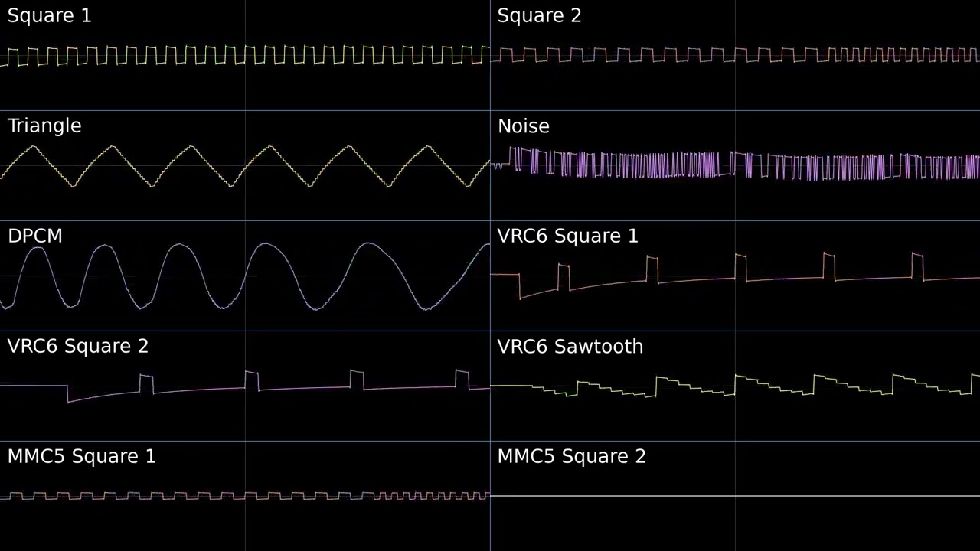Click the VRC6 Square 2 waveform
The image size is (980, 551).
point(245,386)
